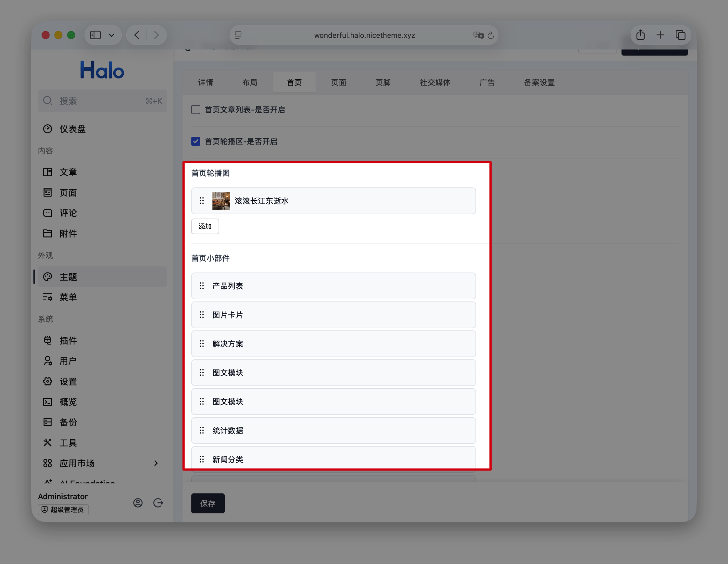The height and width of the screenshot is (564, 728).
Task: Enable 首页文章列表-是否开启 checkbox
Action: (x=196, y=110)
